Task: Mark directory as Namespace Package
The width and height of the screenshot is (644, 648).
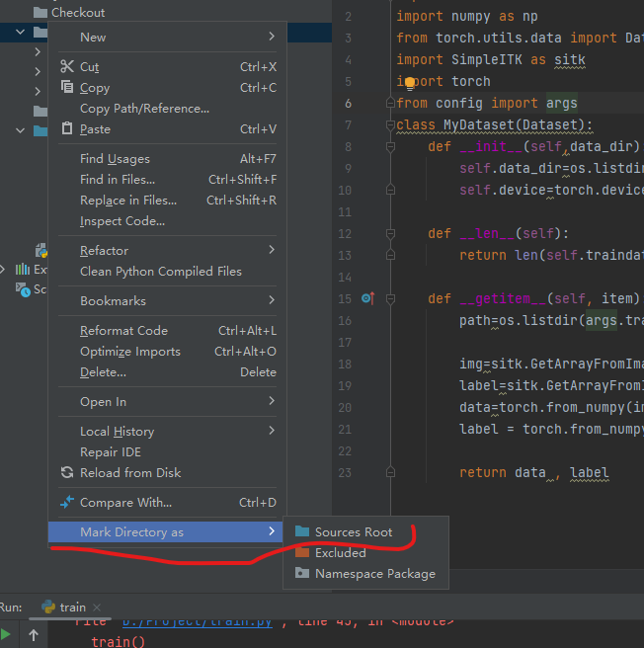Action: click(x=365, y=574)
